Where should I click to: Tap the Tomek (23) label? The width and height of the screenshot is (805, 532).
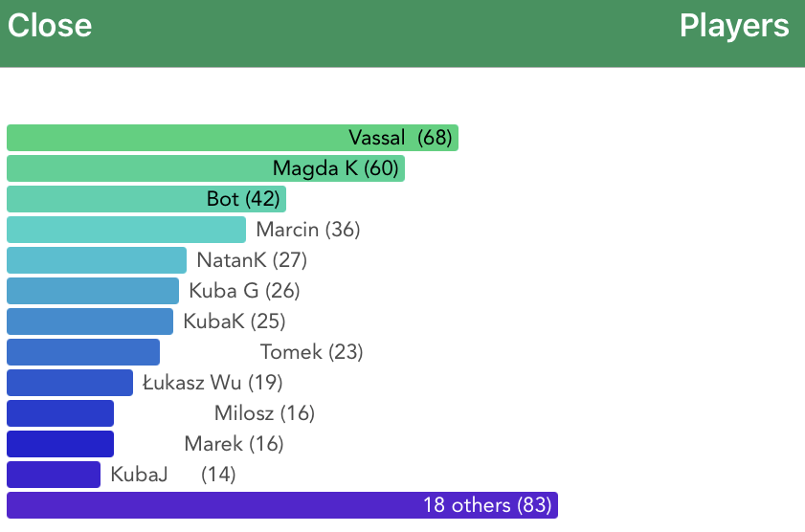311,352
